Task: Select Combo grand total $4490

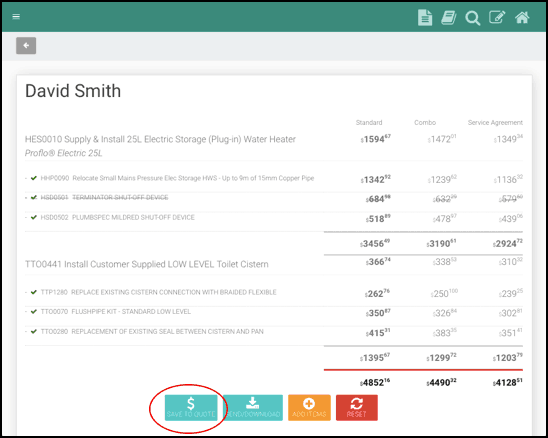Action: point(441,382)
